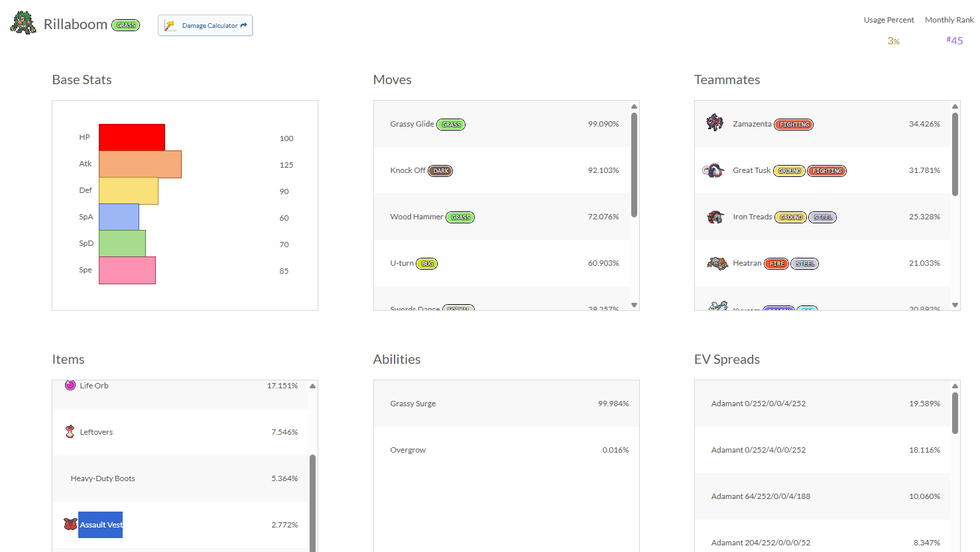The height and width of the screenshot is (552, 980).
Task: Click the highlighted Assault Vest label
Action: [x=101, y=525]
